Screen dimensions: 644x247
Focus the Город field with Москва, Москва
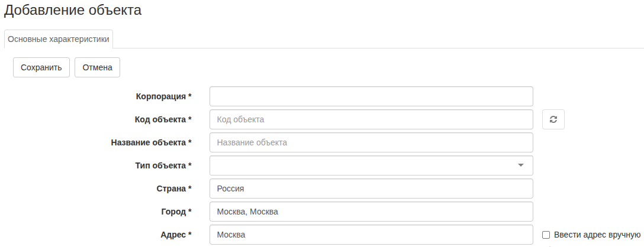click(371, 212)
